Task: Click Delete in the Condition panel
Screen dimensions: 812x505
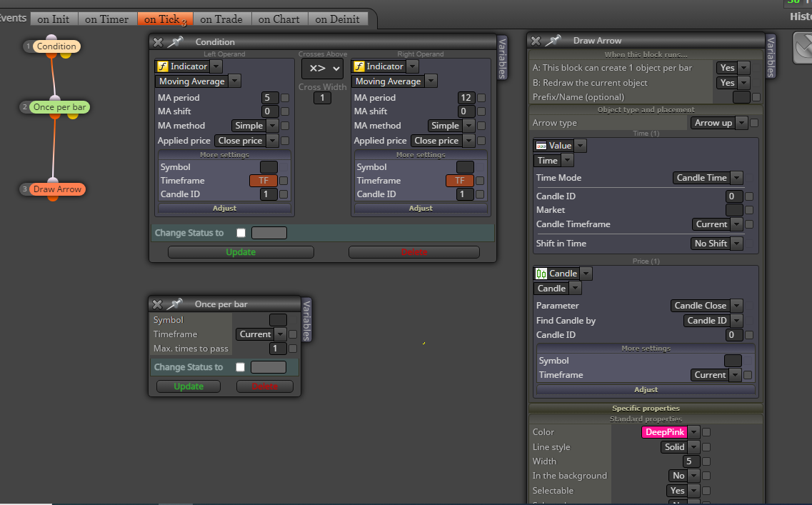Action: (x=413, y=252)
